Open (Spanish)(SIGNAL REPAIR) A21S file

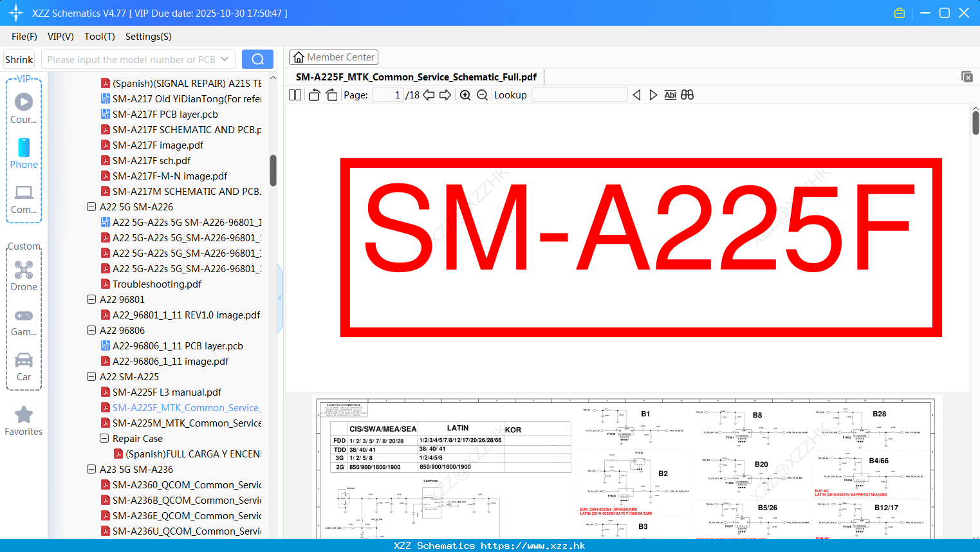point(181,84)
